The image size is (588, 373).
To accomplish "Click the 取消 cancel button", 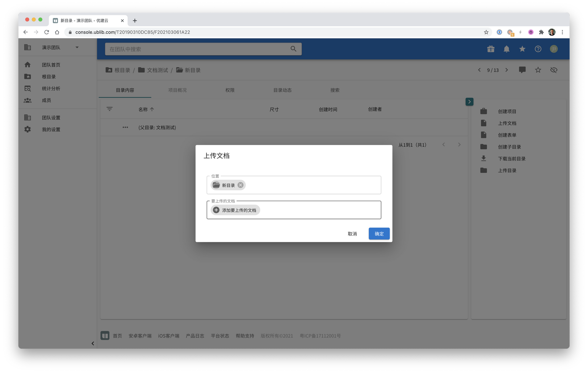I will coord(352,234).
